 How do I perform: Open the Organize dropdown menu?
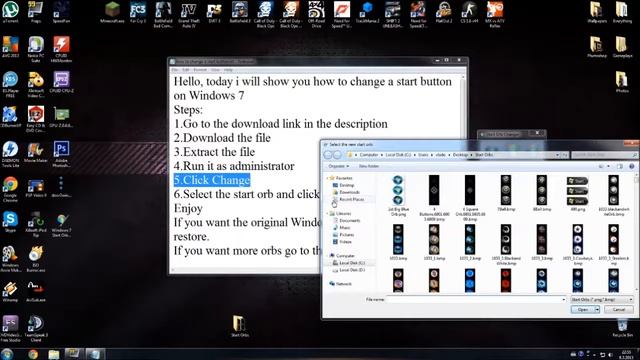click(x=339, y=166)
